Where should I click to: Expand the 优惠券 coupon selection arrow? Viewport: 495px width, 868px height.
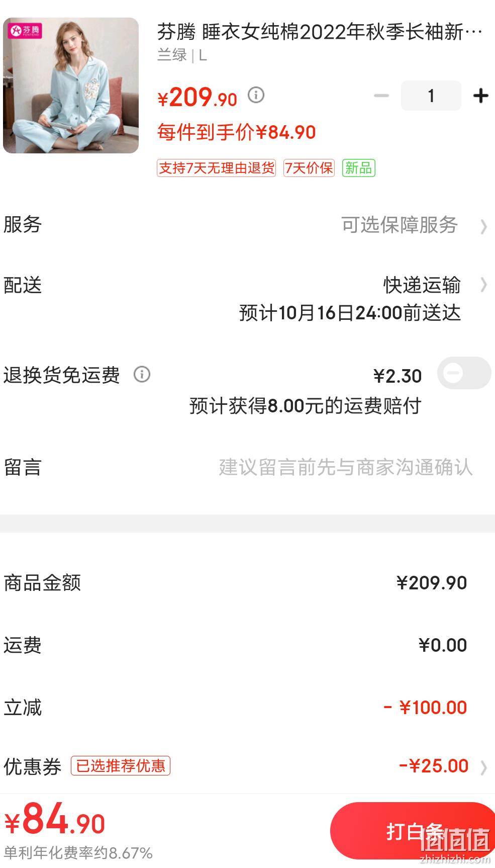pos(483,767)
